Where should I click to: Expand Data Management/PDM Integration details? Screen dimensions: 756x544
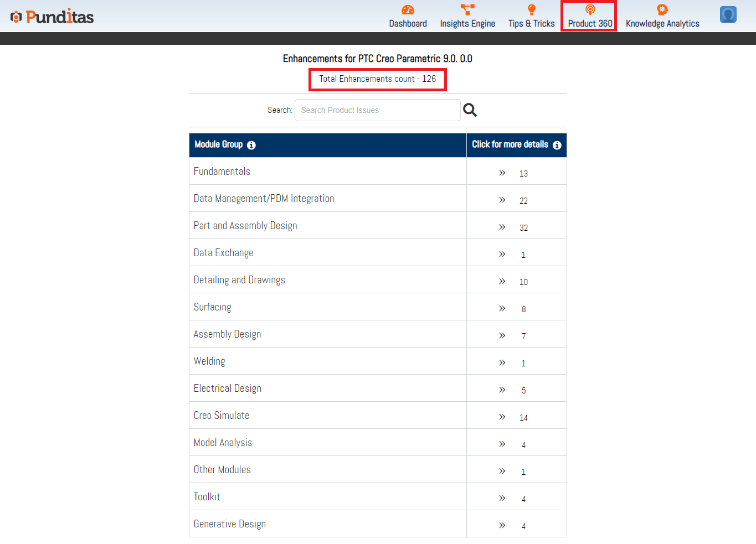502,200
